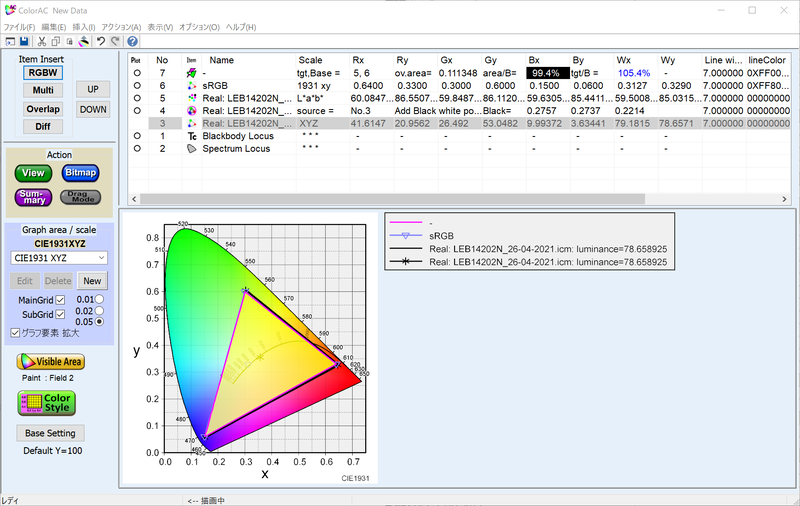Click the Cut scissors toolbar icon
800x506 pixels.
[x=41, y=41]
